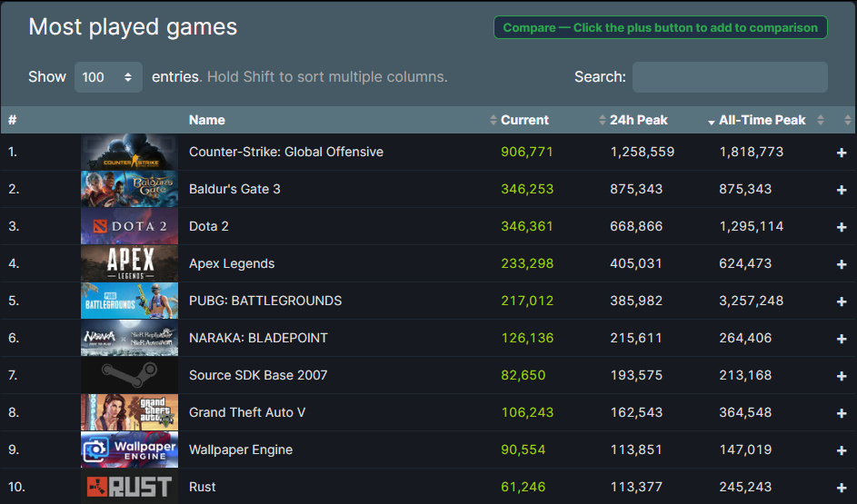Screen dimensions: 857x504
Task: Add PUBG: BATTLEGROUNDS to comparison
Action: [x=842, y=301]
